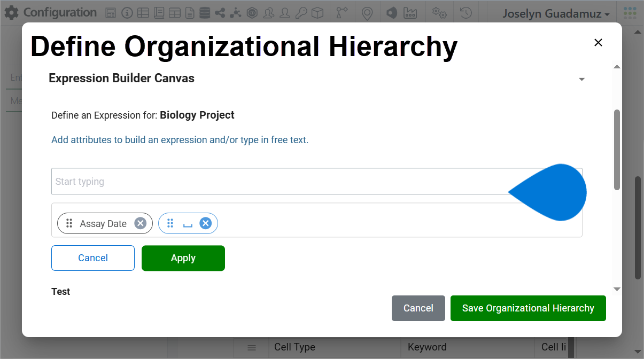
Task: Click the Cell Type row reorder handle
Action: (x=252, y=347)
